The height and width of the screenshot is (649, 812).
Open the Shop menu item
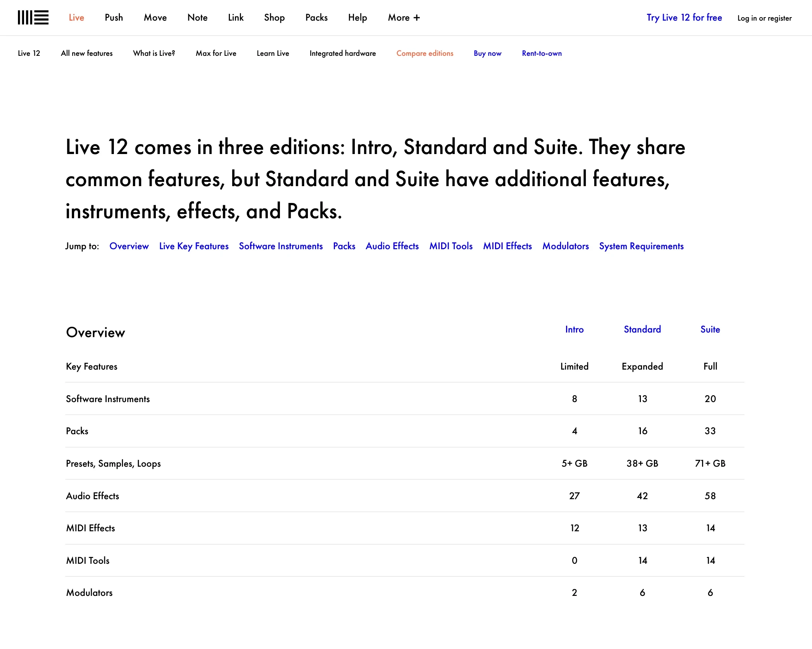274,18
